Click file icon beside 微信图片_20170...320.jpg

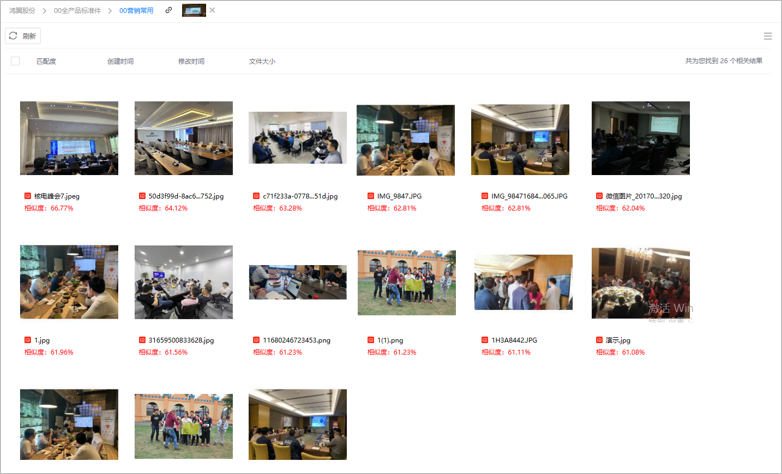click(x=599, y=196)
